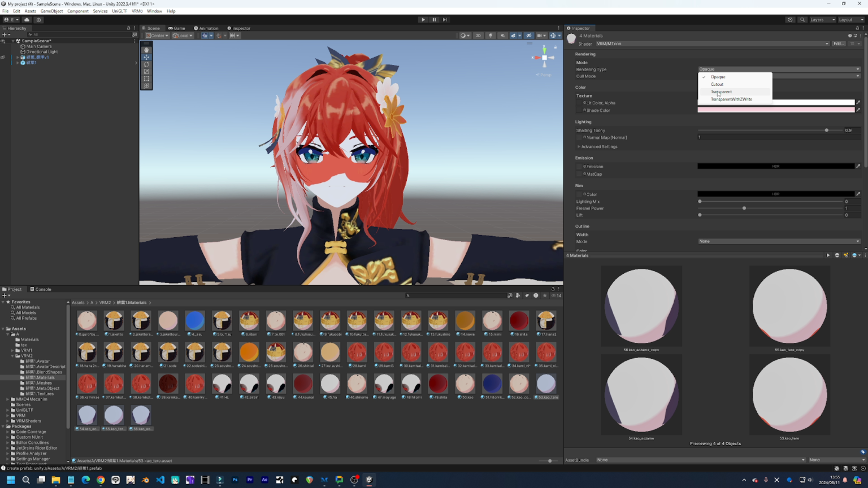The image size is (868, 488).
Task: Enable the MatCap checkbox
Action: [x=579, y=174]
